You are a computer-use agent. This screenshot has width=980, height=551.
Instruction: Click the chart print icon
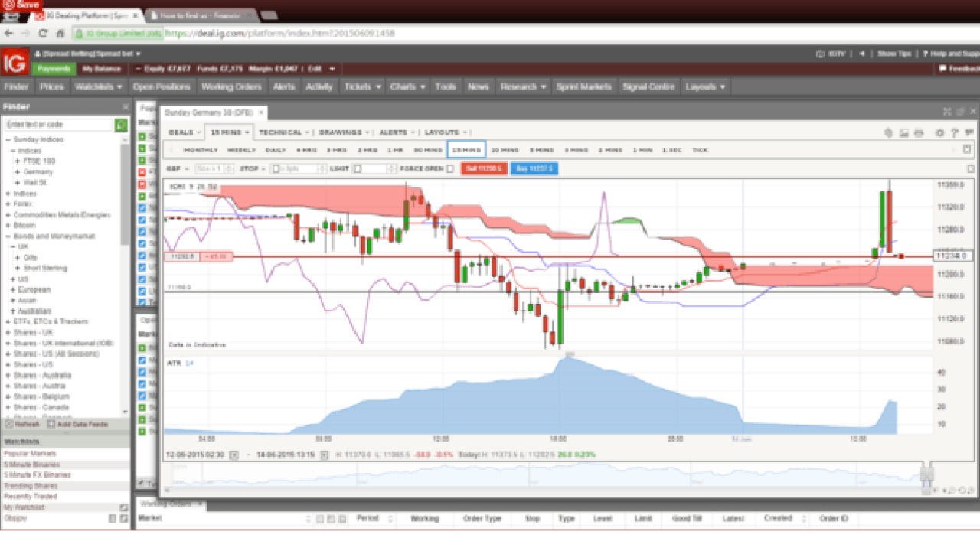[919, 132]
